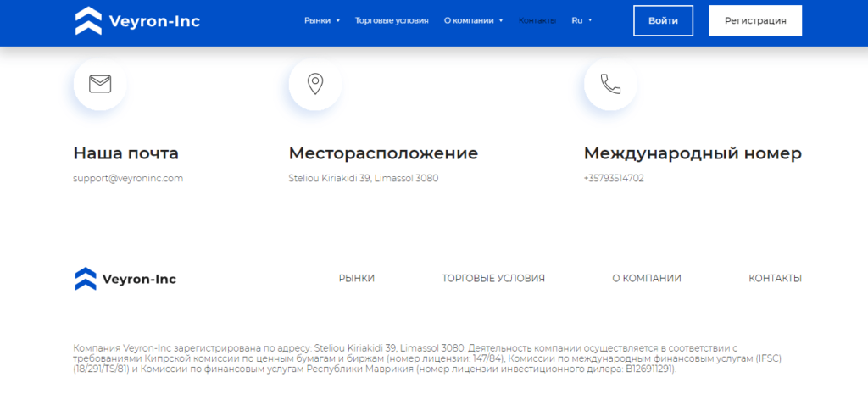Click the Veyron-Inc logo in the header
Image resolution: width=868 pixels, height=394 pixels.
[137, 21]
